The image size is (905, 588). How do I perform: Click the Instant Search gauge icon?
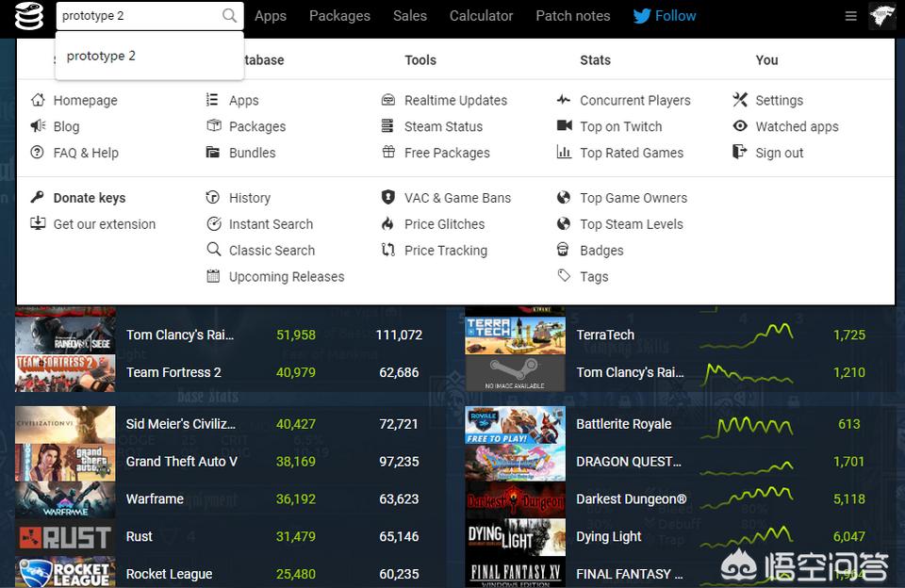tap(214, 224)
